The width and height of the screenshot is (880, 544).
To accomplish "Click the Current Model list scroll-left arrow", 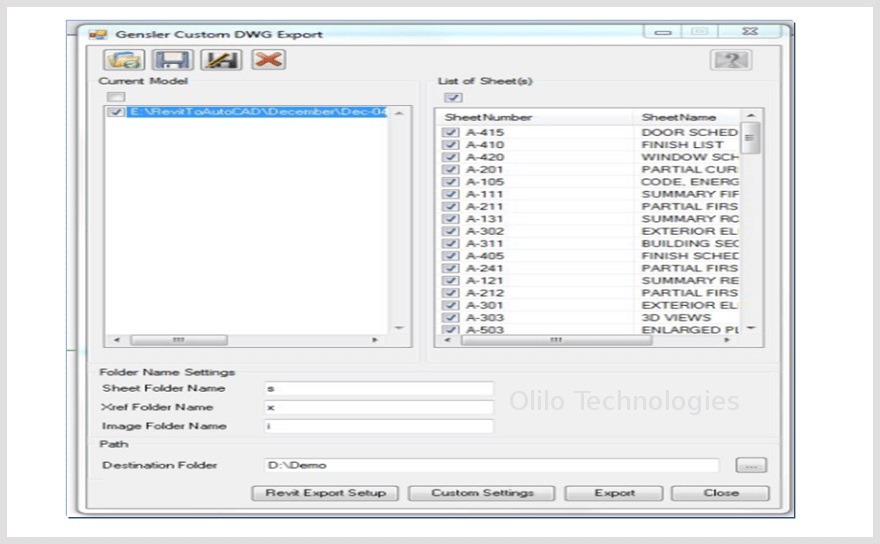I will pyautogui.click(x=116, y=340).
